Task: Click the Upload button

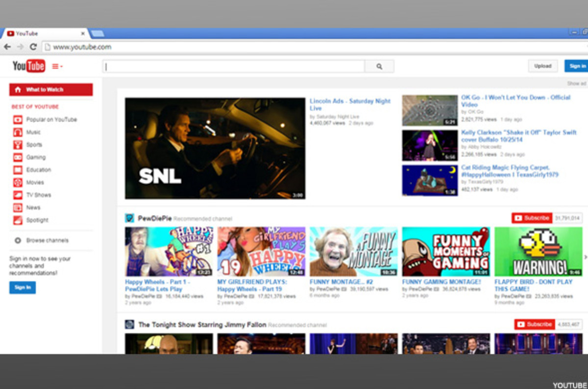Action: [x=542, y=66]
